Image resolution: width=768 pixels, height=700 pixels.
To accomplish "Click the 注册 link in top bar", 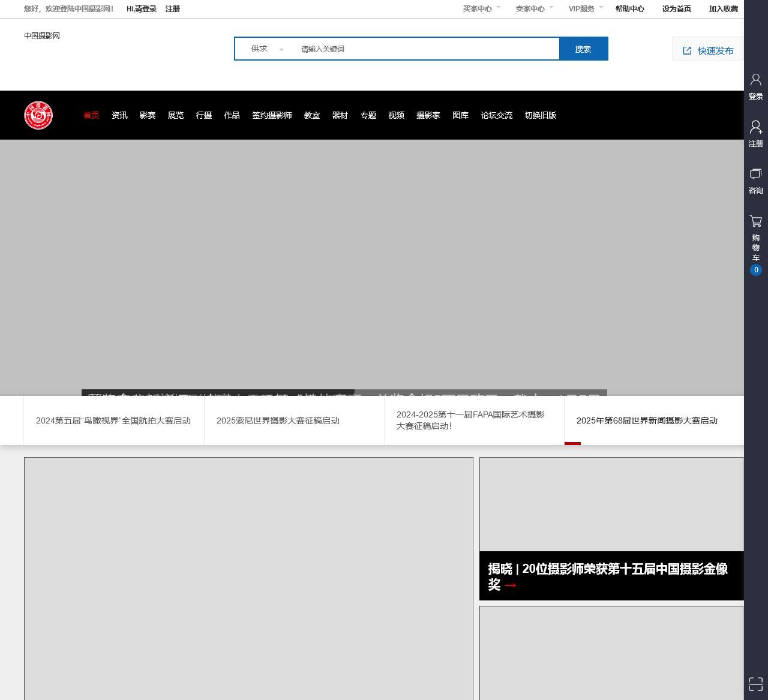I will pos(173,9).
